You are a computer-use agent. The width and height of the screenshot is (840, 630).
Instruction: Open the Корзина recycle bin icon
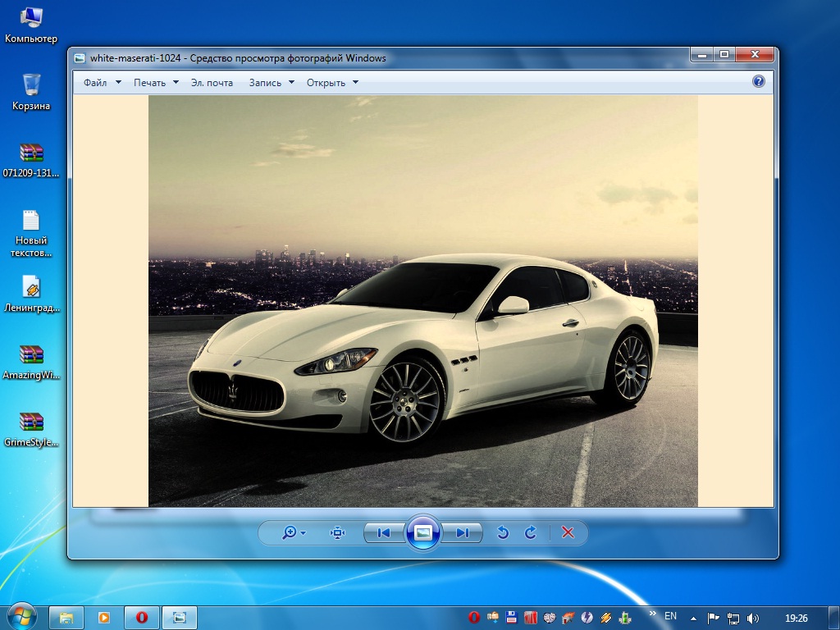(x=31, y=91)
